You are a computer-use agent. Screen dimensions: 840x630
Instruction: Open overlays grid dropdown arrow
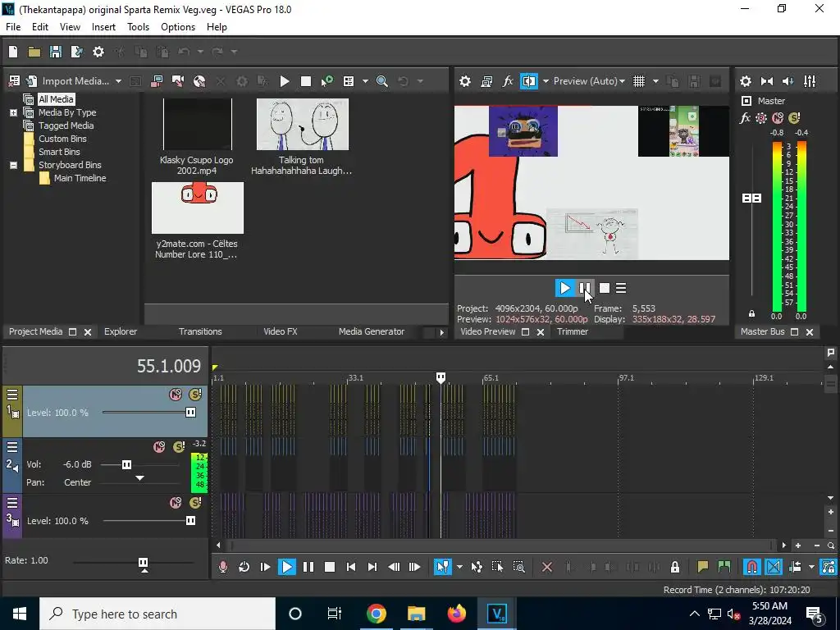655,81
